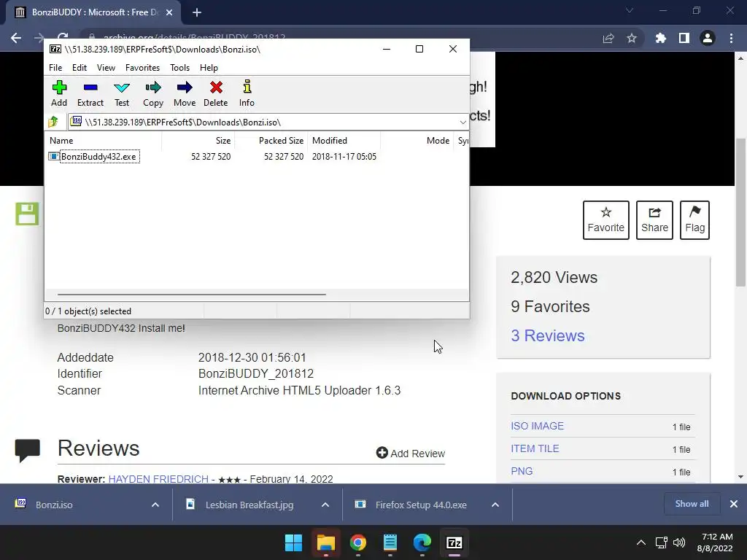Open the Help menu in 7-Zip
Screen dimensions: 747x560
209,68
